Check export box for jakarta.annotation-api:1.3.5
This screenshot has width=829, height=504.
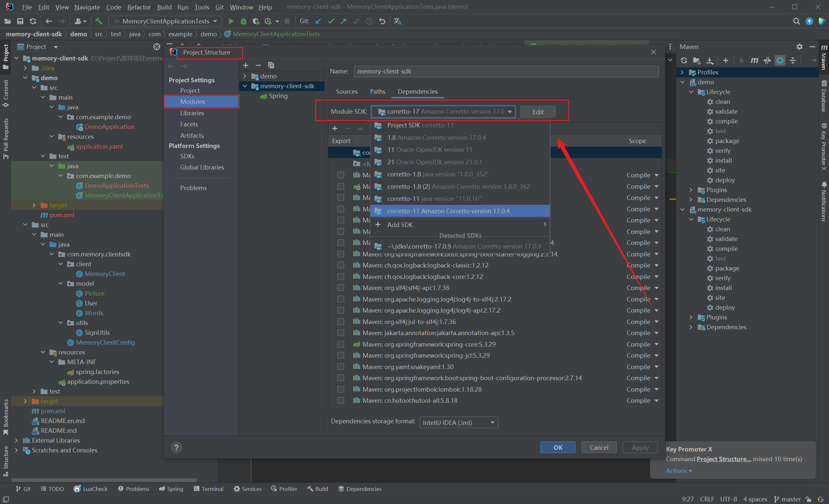(x=340, y=333)
